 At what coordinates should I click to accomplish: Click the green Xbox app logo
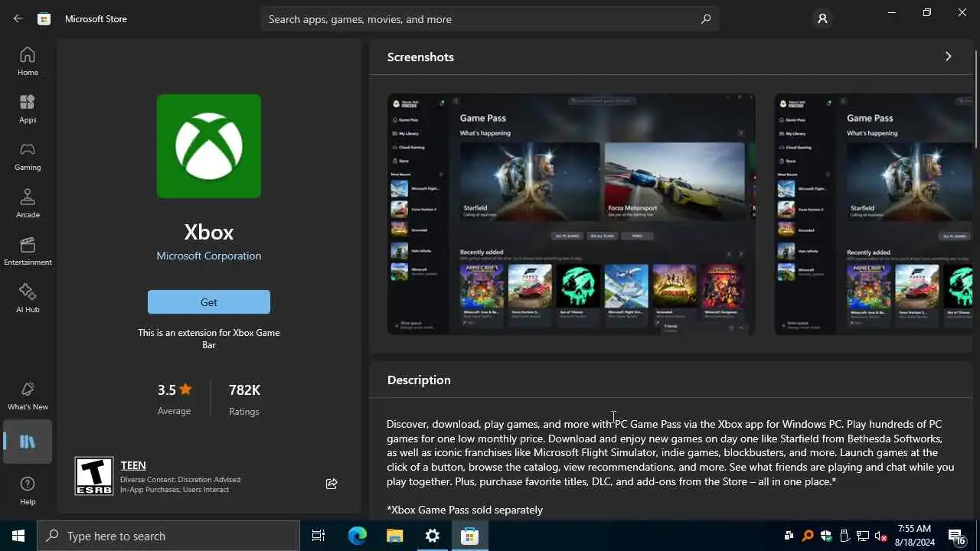[209, 146]
